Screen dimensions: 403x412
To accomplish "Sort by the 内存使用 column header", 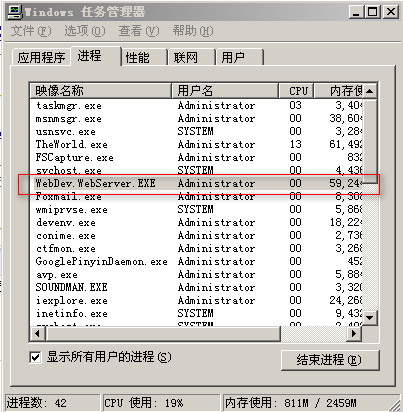I will (339, 90).
